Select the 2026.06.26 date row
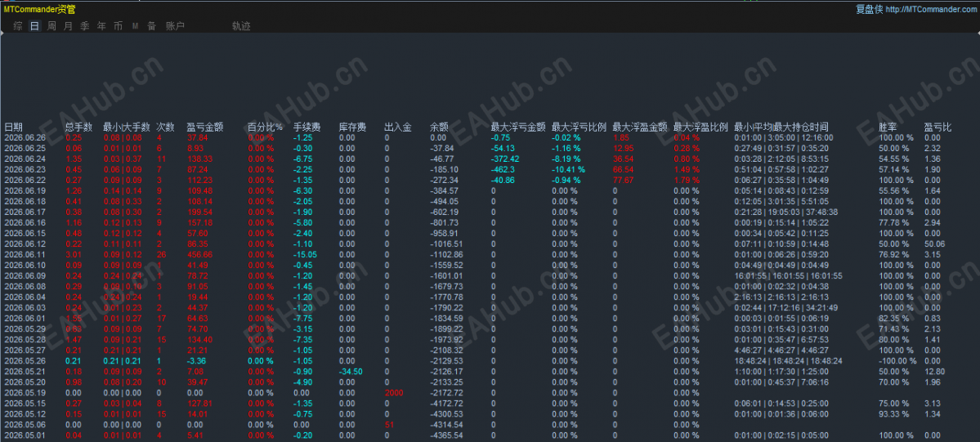Viewport: 980px width, 442px height. point(25,137)
